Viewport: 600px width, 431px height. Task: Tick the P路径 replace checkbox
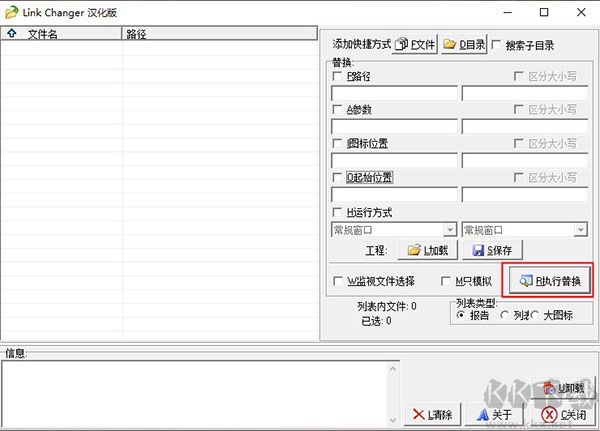tap(337, 76)
